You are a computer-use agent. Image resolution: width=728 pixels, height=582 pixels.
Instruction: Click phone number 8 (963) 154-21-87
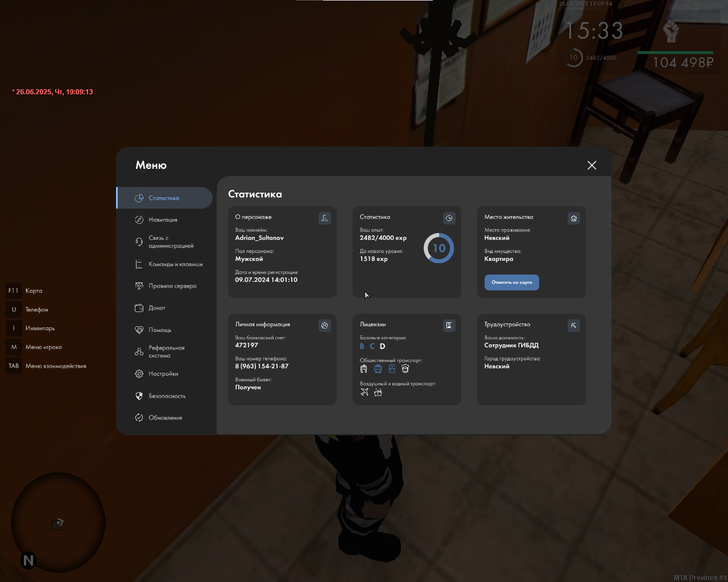[x=262, y=366]
